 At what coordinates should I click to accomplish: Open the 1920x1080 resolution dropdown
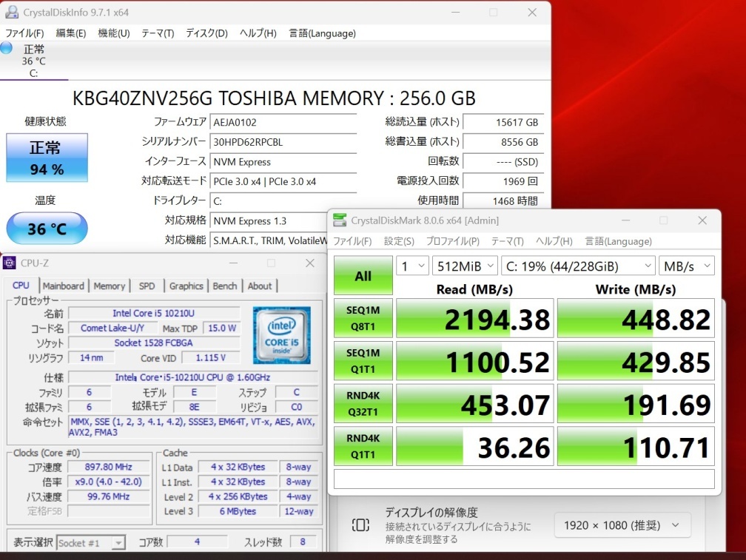[x=622, y=525]
